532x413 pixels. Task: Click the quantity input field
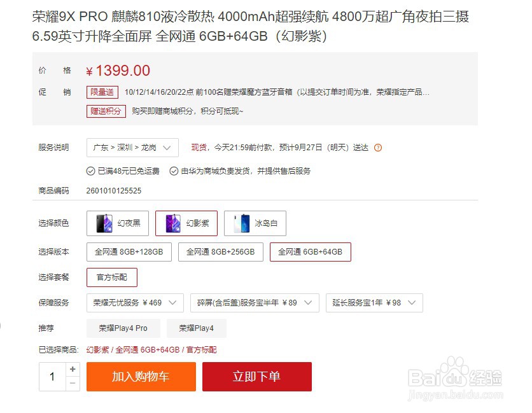coord(52,377)
